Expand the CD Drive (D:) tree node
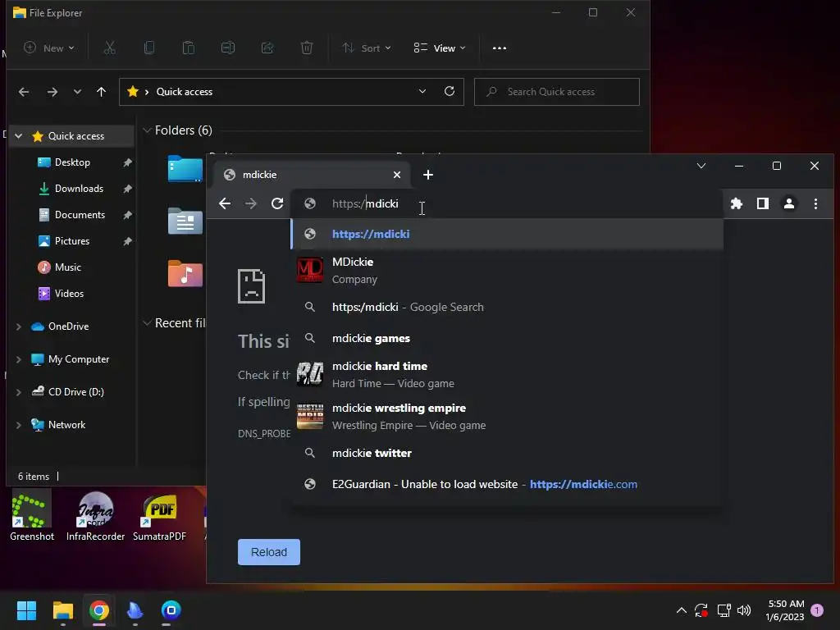This screenshot has height=630, width=840. tap(19, 392)
